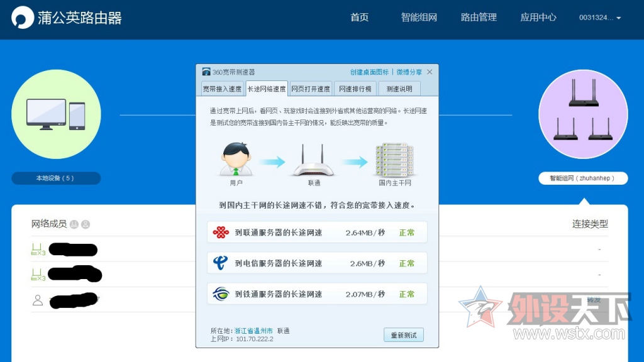Click the 2.64MB/秒 speed value

point(365,233)
